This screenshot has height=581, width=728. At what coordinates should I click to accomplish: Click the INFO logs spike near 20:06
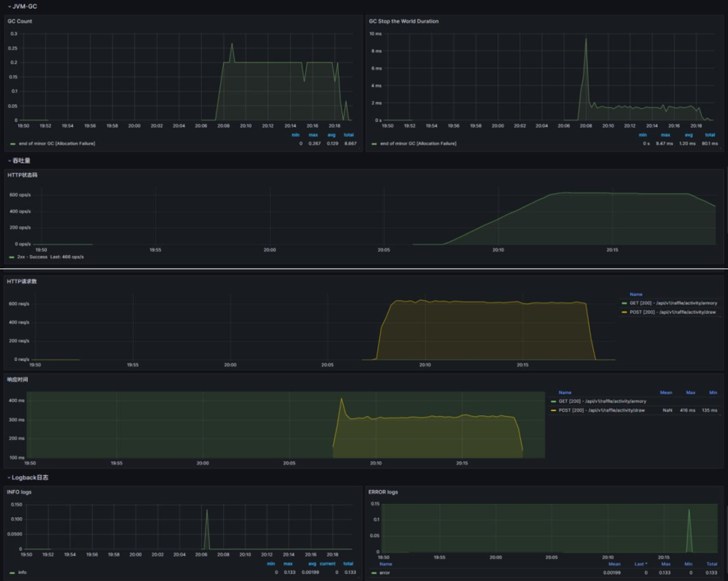(x=207, y=511)
